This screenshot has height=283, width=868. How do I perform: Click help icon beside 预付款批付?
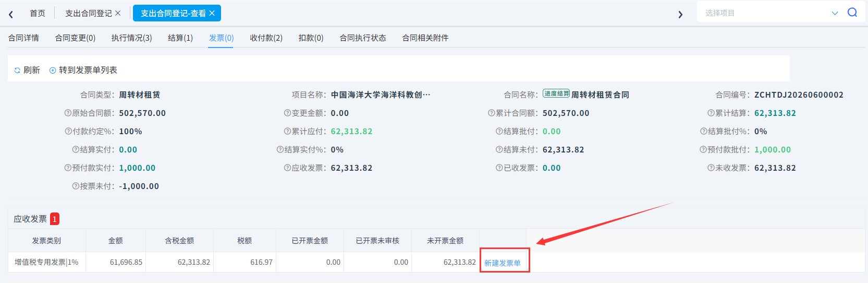tap(703, 150)
